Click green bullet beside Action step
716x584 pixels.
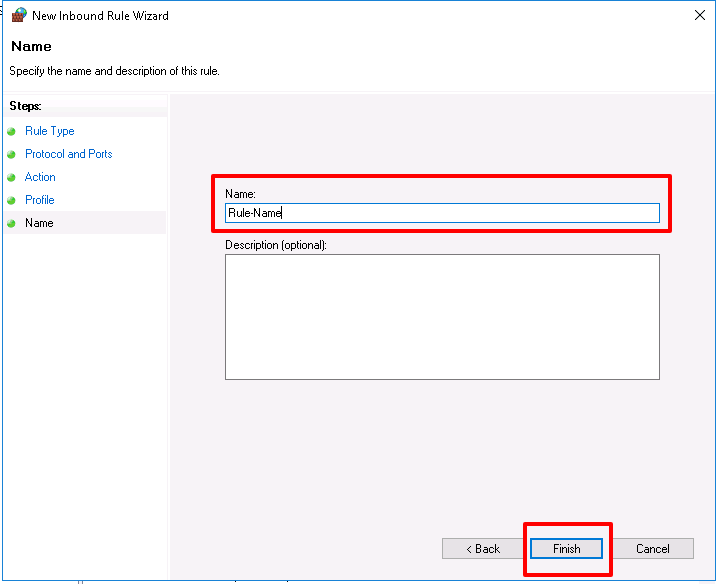(11, 177)
